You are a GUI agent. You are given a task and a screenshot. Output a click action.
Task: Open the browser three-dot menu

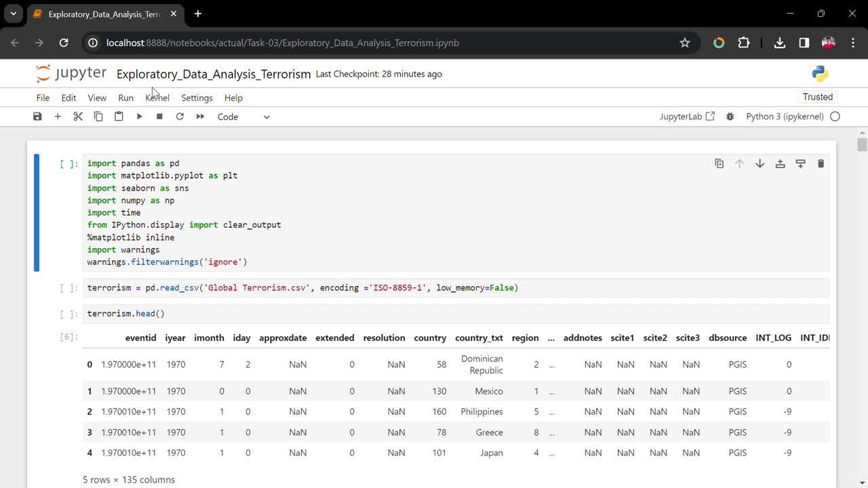pyautogui.click(x=852, y=43)
